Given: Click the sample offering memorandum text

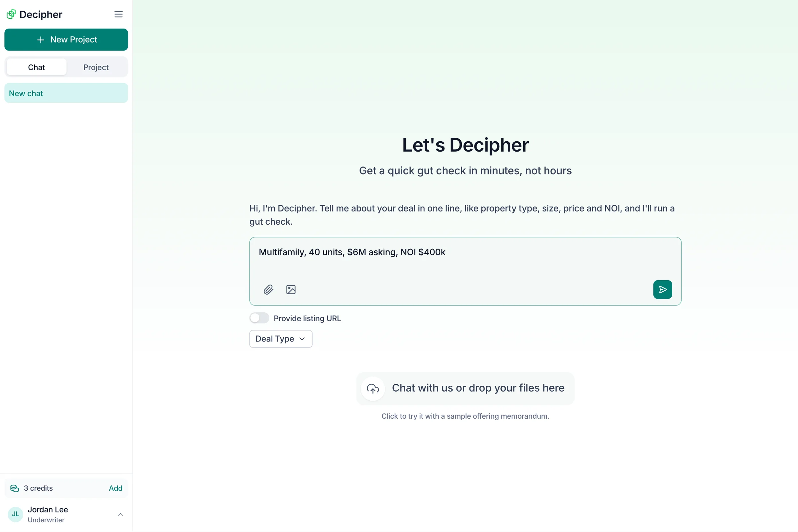Looking at the screenshot, I should pos(465,416).
